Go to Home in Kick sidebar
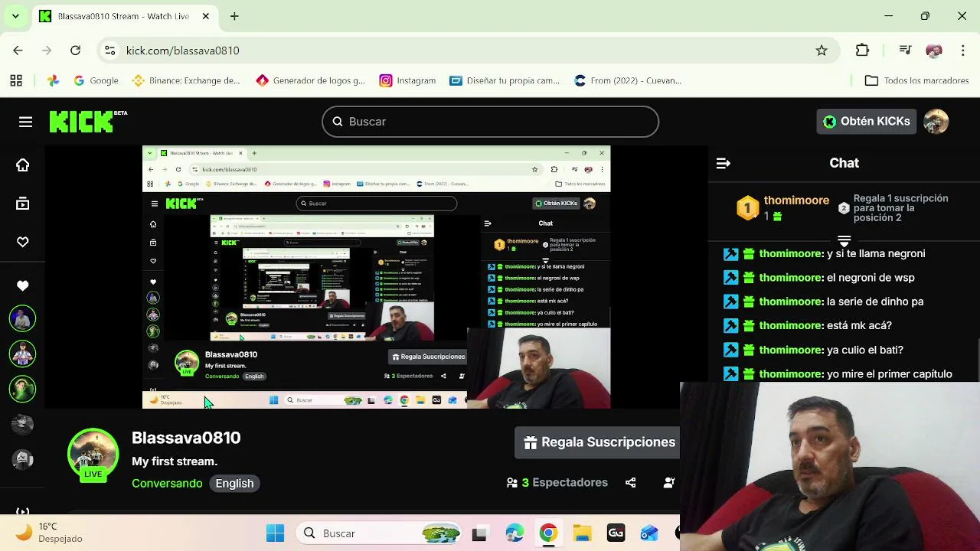The width and height of the screenshot is (980, 551). tap(23, 165)
